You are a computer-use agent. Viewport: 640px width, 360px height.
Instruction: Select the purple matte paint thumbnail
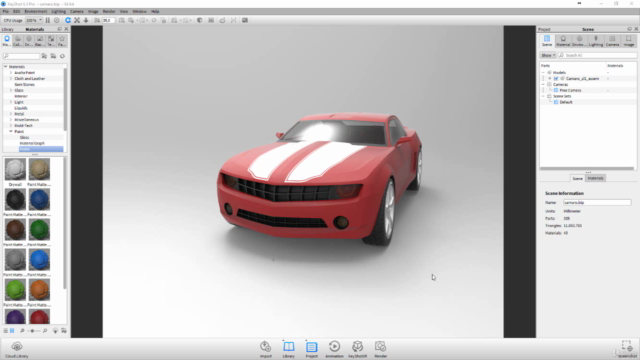[15, 317]
